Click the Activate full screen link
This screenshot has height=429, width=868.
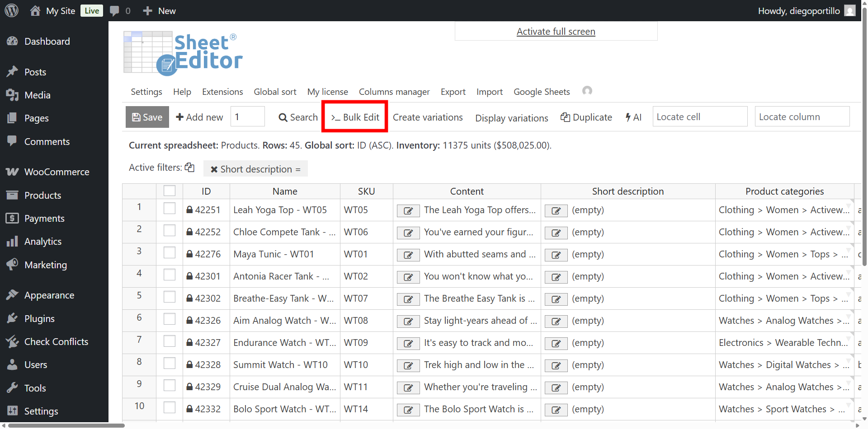556,32
